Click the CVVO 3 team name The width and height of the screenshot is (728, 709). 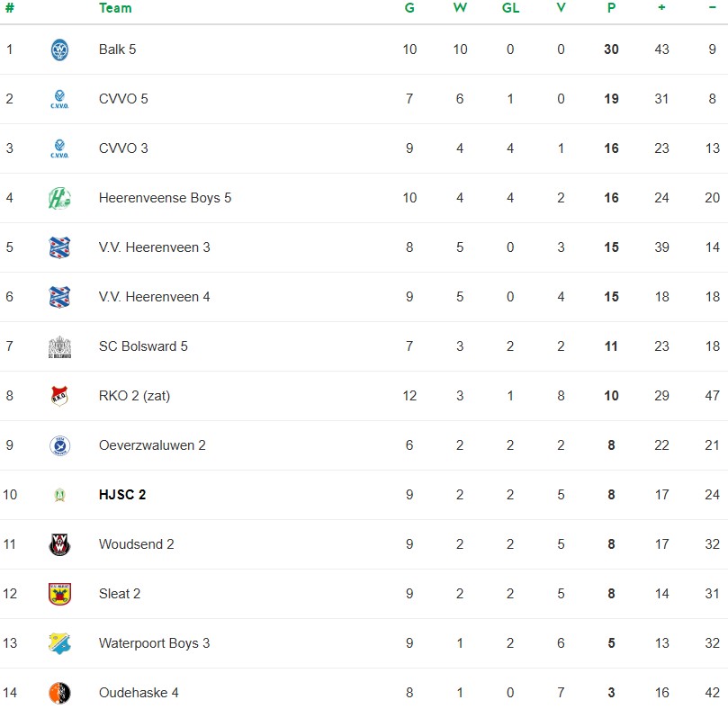pyautogui.click(x=123, y=148)
